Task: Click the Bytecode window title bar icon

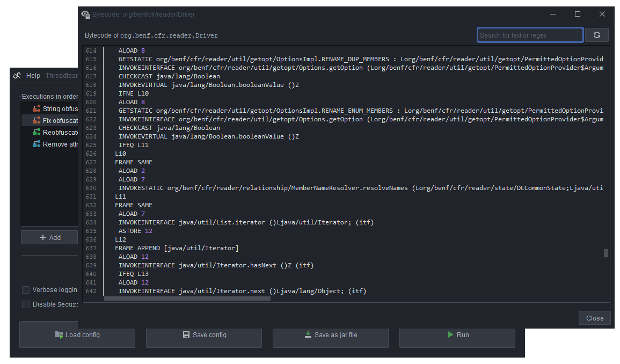Action: (x=85, y=14)
